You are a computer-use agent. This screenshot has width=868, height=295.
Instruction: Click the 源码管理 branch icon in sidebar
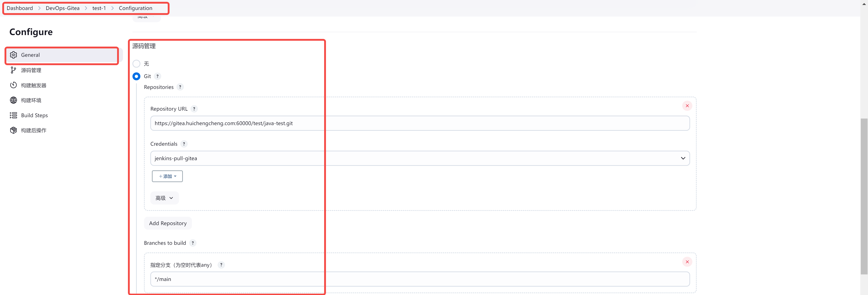coord(14,70)
